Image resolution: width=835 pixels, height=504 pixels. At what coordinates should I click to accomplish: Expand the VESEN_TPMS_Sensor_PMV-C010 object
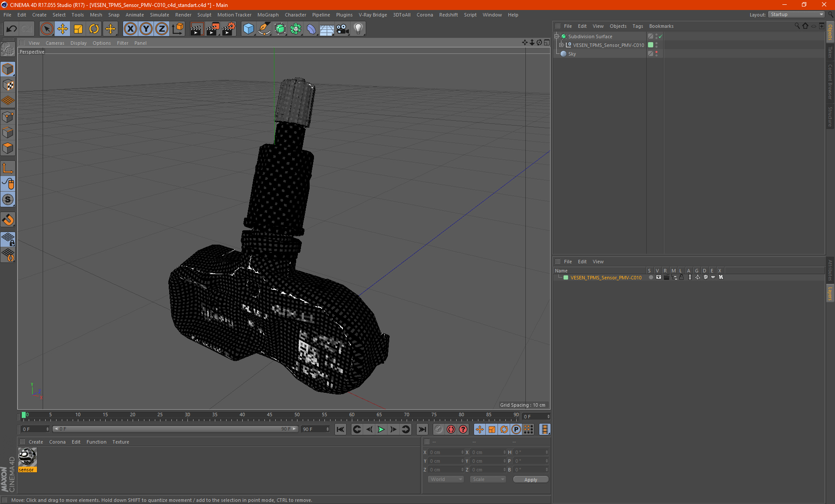(x=561, y=45)
